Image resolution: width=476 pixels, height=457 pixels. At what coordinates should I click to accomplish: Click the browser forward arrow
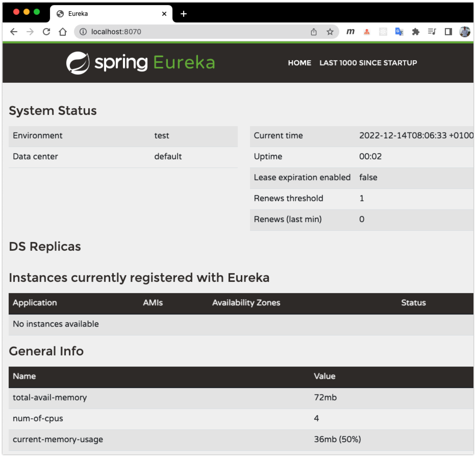(30, 32)
